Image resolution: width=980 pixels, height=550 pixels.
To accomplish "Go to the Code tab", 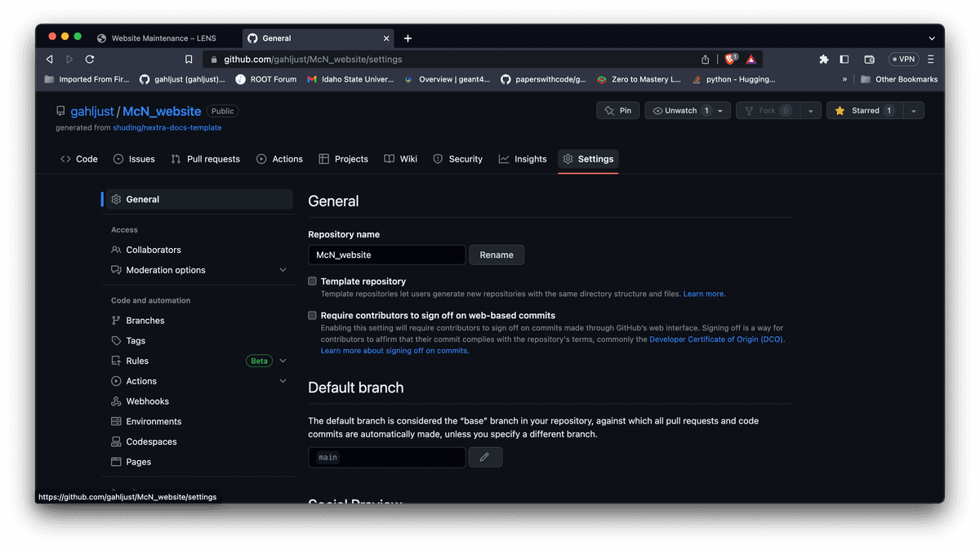I will coord(79,159).
